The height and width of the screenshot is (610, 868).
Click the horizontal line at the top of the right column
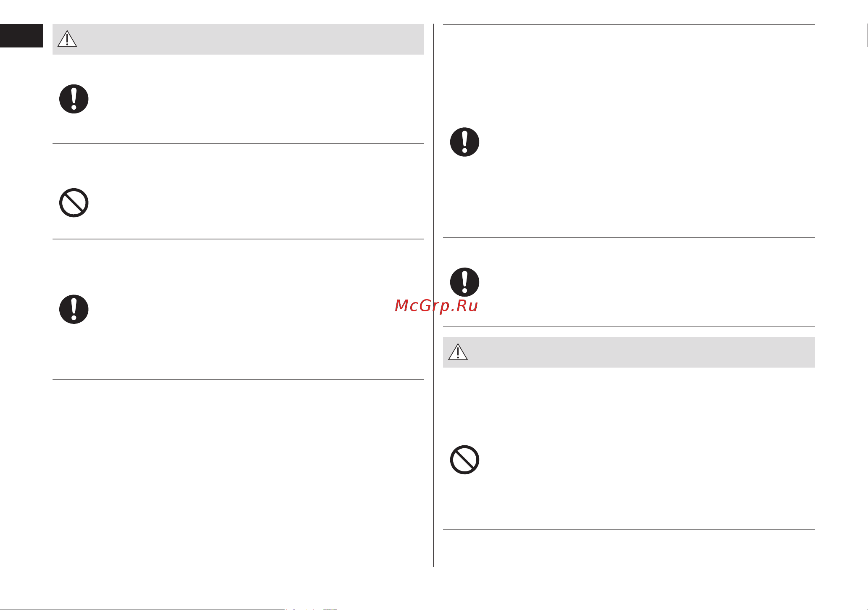pyautogui.click(x=629, y=24)
